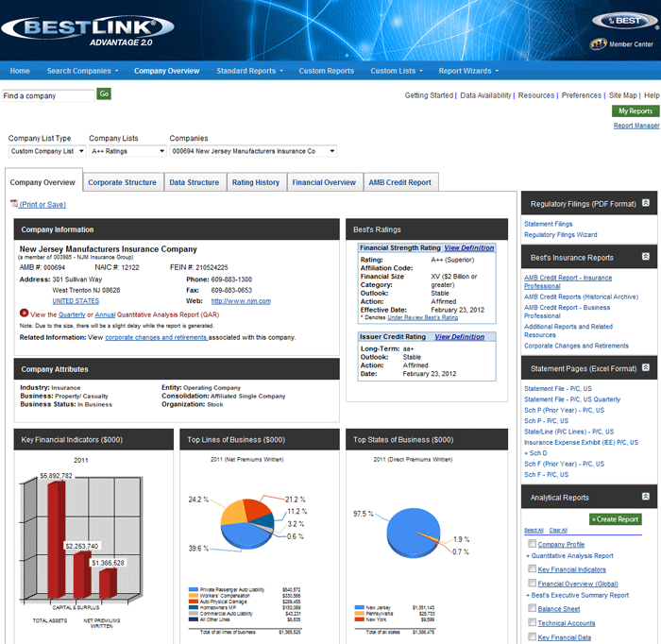Expand the Standard Reports menu
Screen dimensions: 661x644
[250, 71]
